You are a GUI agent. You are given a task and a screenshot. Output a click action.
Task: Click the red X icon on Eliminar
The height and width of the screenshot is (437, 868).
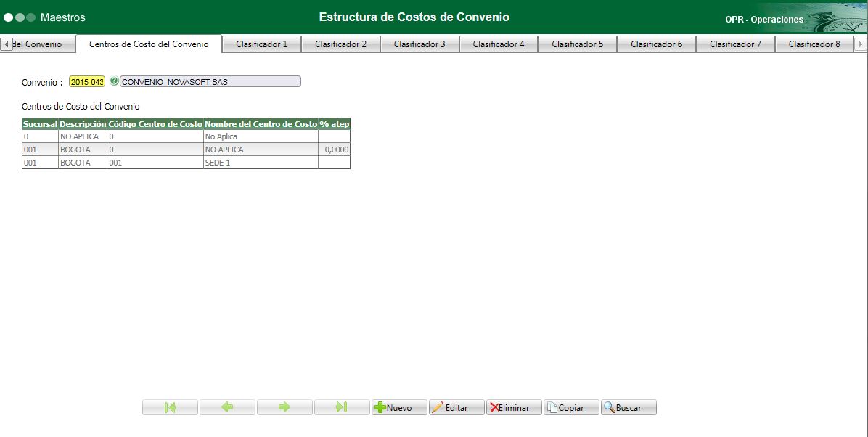494,407
